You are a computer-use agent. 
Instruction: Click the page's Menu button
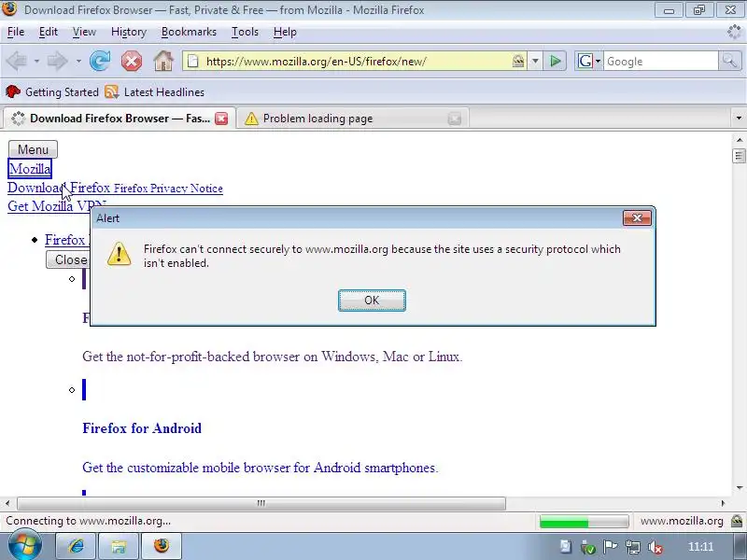(x=33, y=149)
